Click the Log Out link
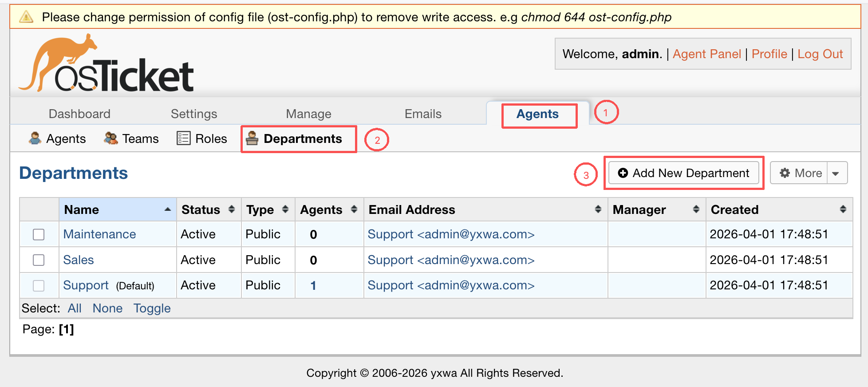The height and width of the screenshot is (387, 868). (820, 54)
